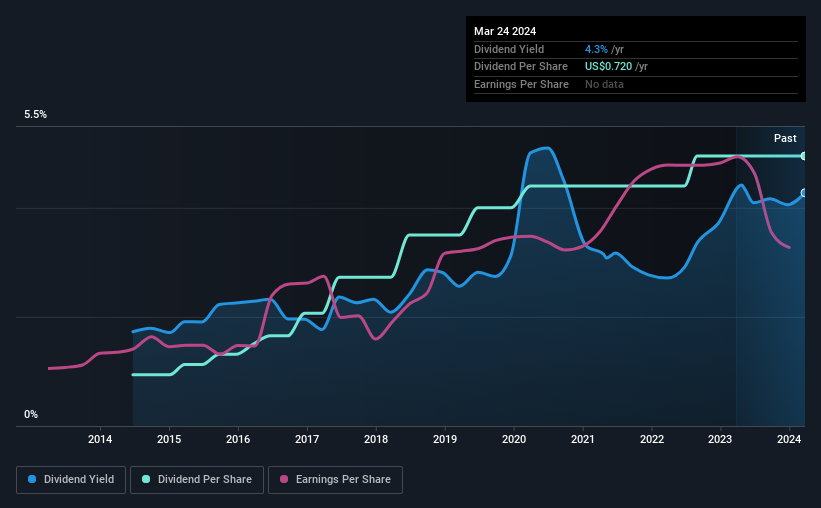The height and width of the screenshot is (508, 821).
Task: Click the teal dot in the Dividend Per Share legend
Action: 146,480
